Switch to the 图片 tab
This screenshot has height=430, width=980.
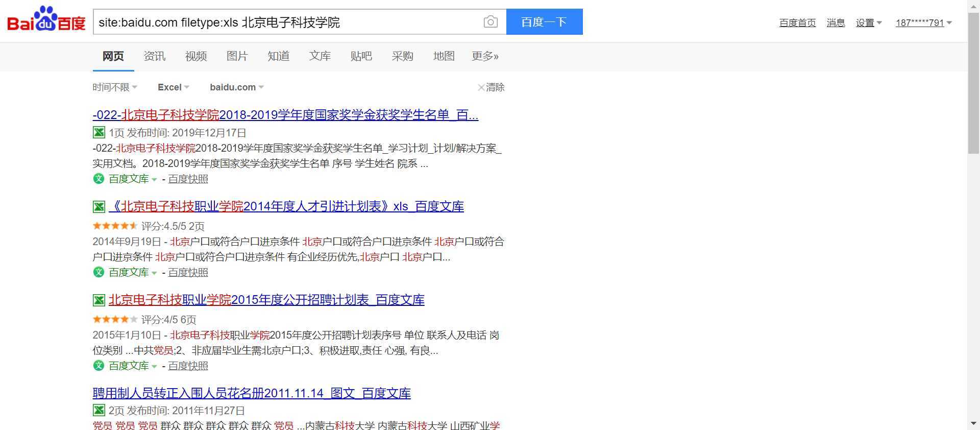(x=237, y=56)
